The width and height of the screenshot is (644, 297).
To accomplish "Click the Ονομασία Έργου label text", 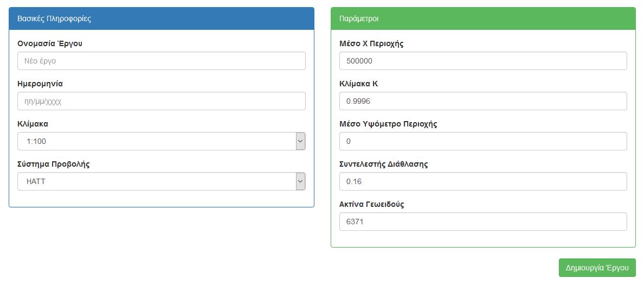I will click(50, 43).
